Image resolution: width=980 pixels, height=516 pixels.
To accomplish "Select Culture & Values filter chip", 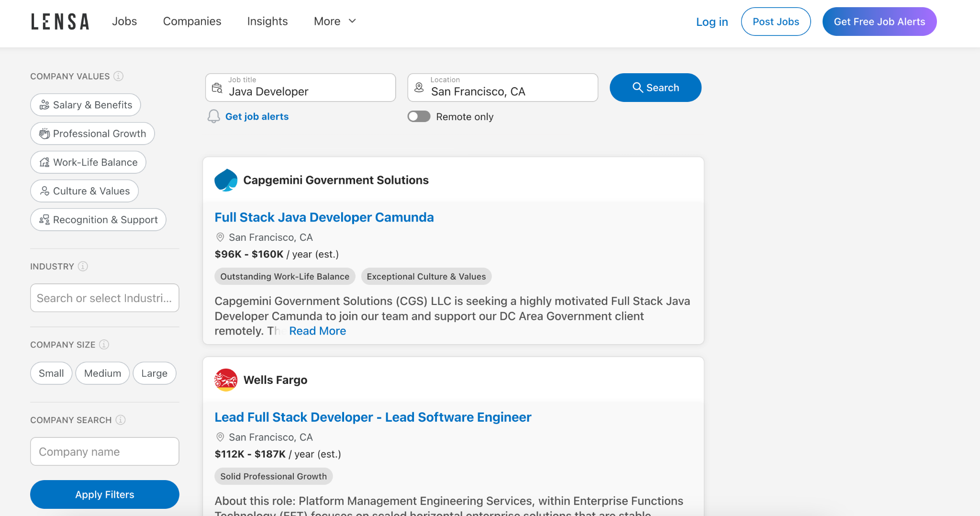I will tap(84, 191).
